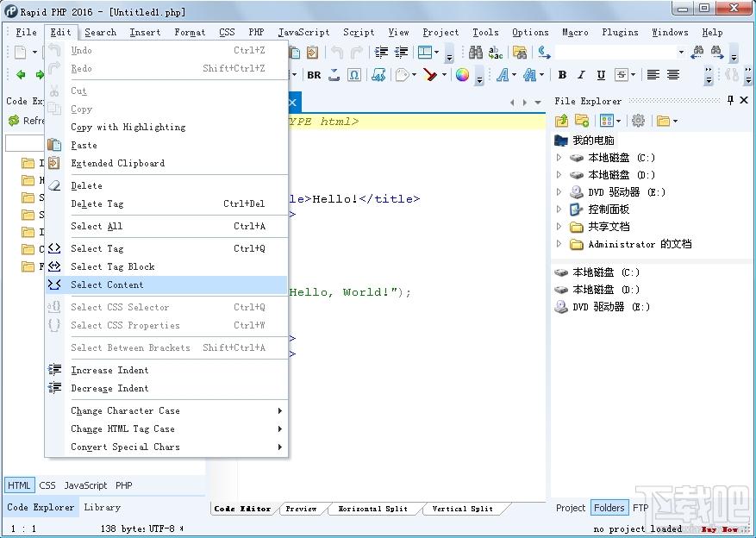Open the quick search history dropdown
This screenshot has width=756, height=538.
681,52
